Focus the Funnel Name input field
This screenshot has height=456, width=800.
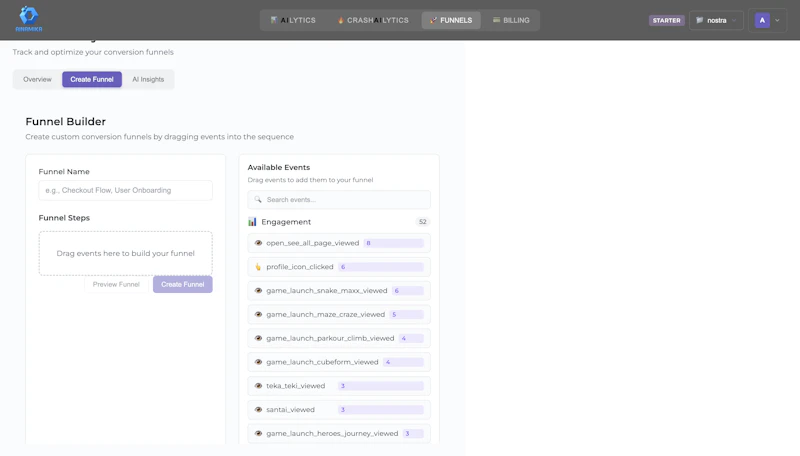(x=126, y=190)
